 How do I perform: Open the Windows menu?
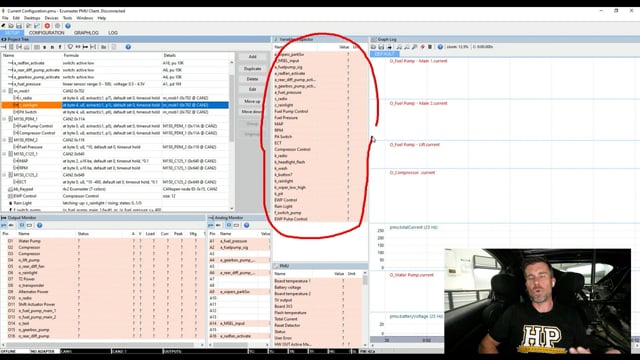click(84, 18)
